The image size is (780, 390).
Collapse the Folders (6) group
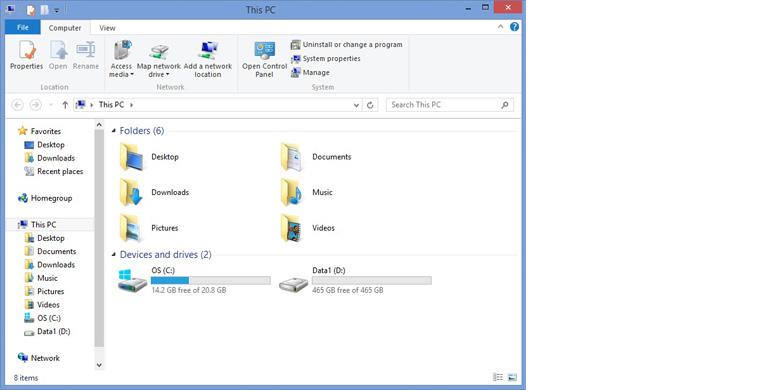pos(114,131)
